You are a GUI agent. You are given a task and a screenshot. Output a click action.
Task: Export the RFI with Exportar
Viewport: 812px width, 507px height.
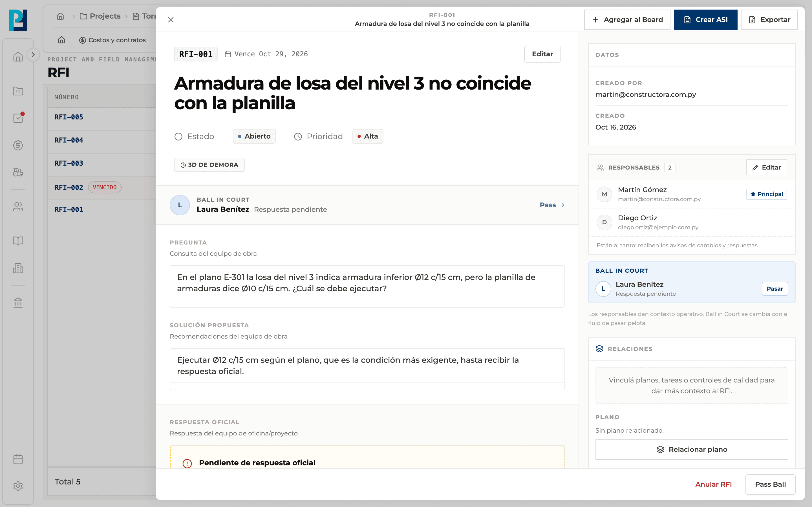(769, 20)
